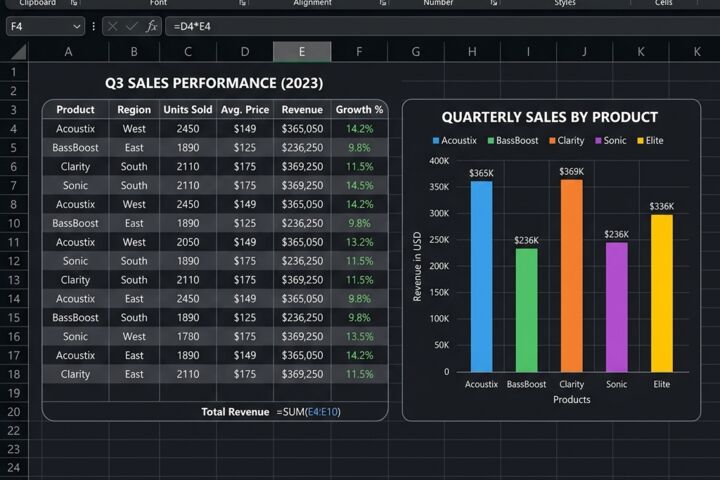This screenshot has height=480, width=720.
Task: Click the $365K data label
Action: tap(481, 173)
